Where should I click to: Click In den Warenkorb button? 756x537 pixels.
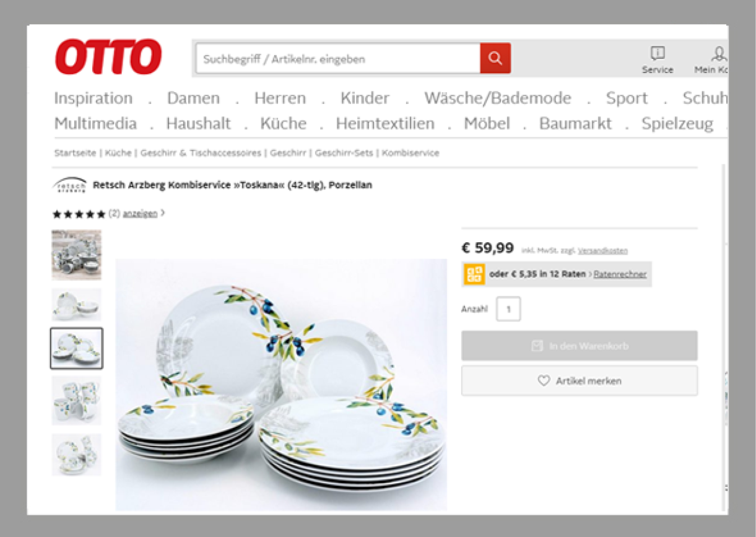pyautogui.click(x=580, y=346)
